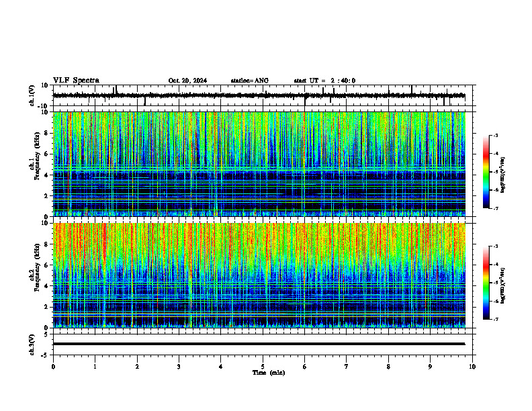Click the ch.1 colorbar log(PSD) unit label
This screenshot has height=411, width=532.
(503, 175)
